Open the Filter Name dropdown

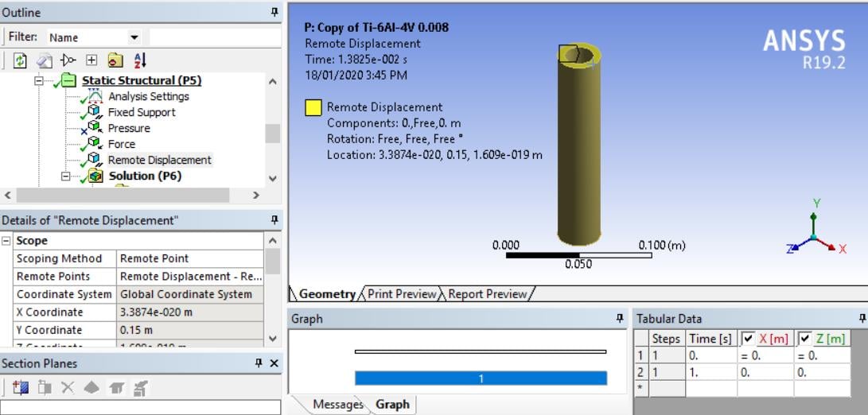click(x=134, y=37)
